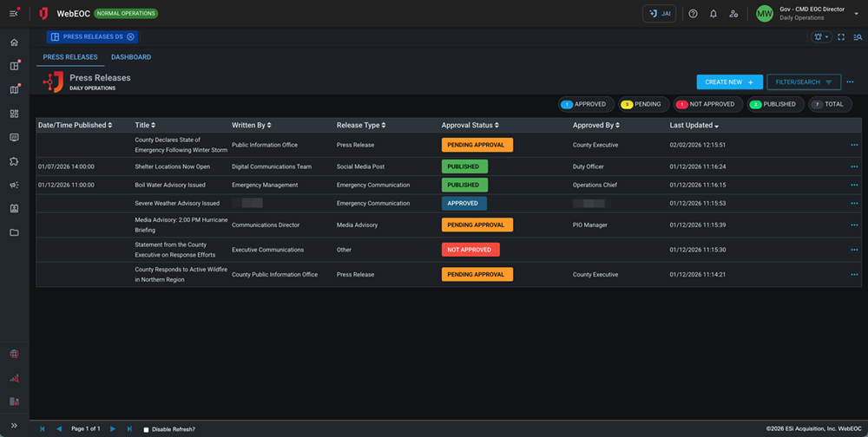Image resolution: width=868 pixels, height=437 pixels.
Task: Click the help question mark icon
Action: [693, 14]
